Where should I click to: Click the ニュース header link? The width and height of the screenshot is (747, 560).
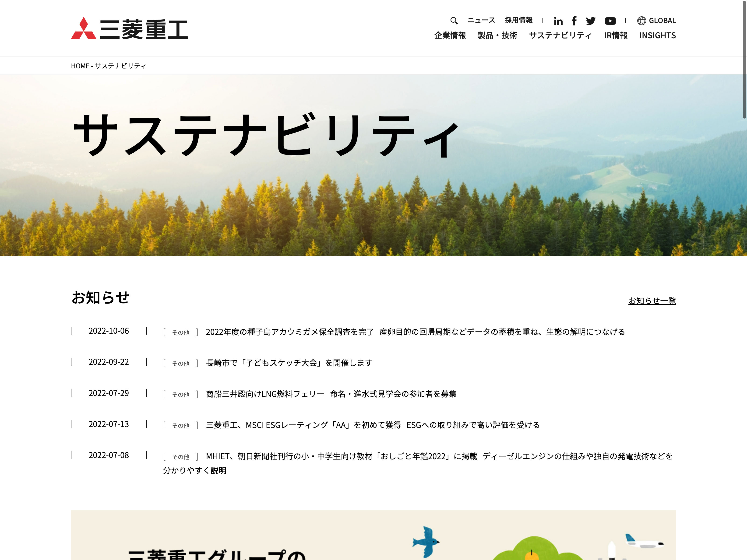click(x=481, y=20)
